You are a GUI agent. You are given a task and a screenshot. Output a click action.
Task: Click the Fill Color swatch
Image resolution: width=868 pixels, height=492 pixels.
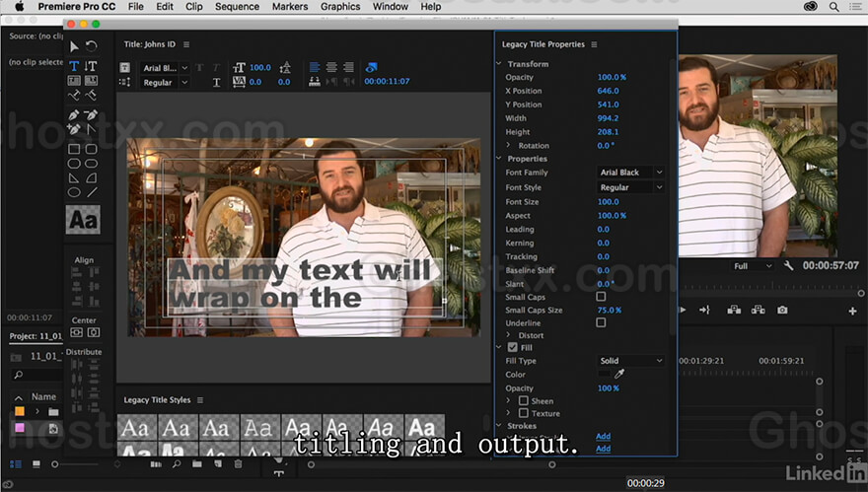tap(604, 374)
